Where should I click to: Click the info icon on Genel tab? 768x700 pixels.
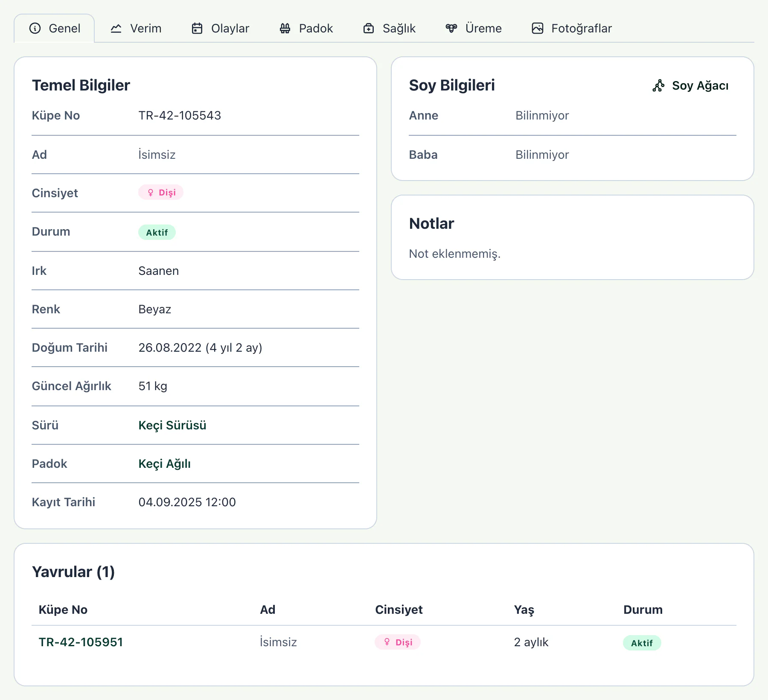coord(35,28)
